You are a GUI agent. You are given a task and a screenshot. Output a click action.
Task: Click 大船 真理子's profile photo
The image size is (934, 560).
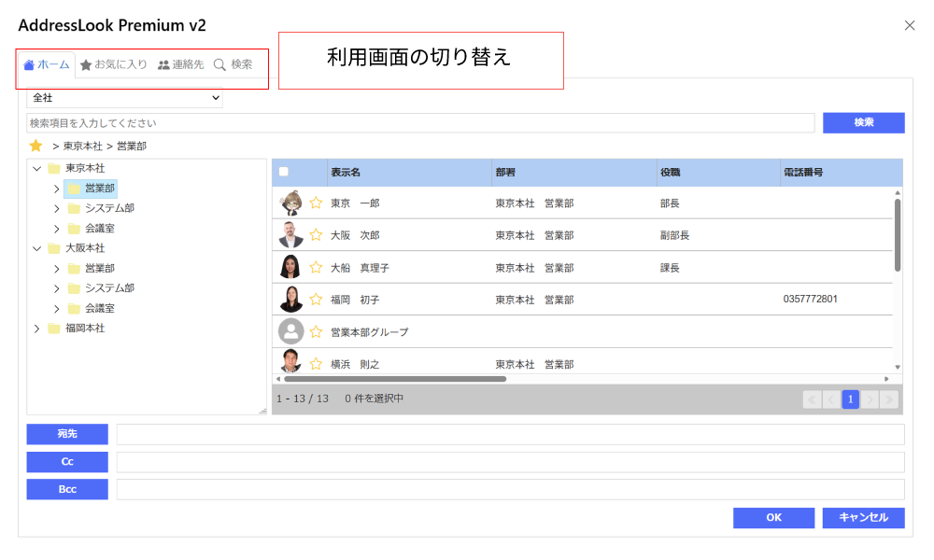click(290, 267)
